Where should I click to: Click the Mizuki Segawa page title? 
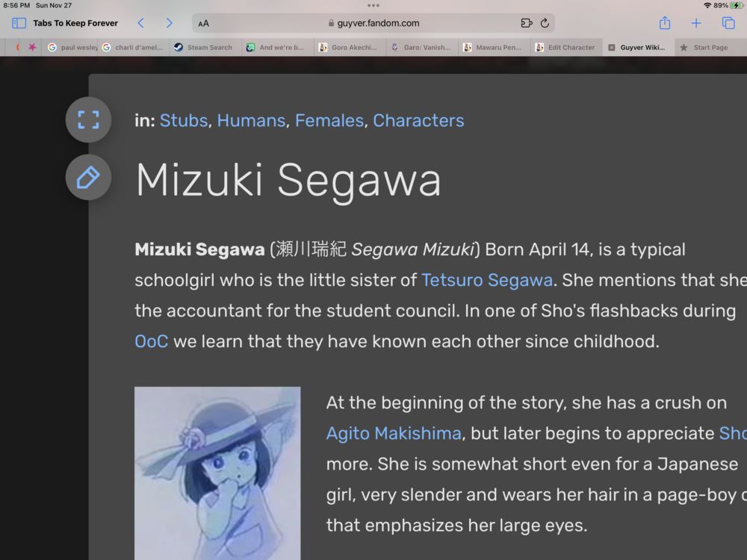[x=288, y=181]
